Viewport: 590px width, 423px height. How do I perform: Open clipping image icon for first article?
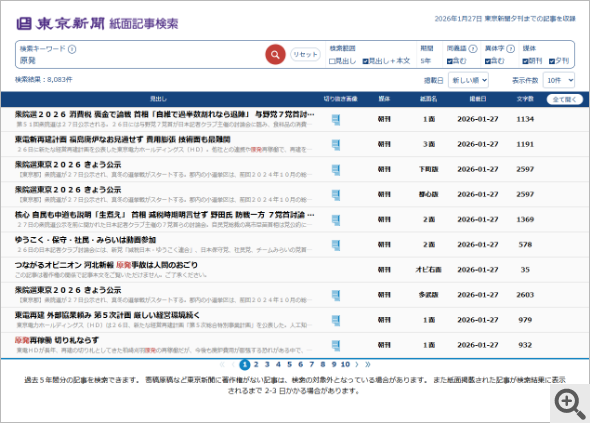[336, 120]
